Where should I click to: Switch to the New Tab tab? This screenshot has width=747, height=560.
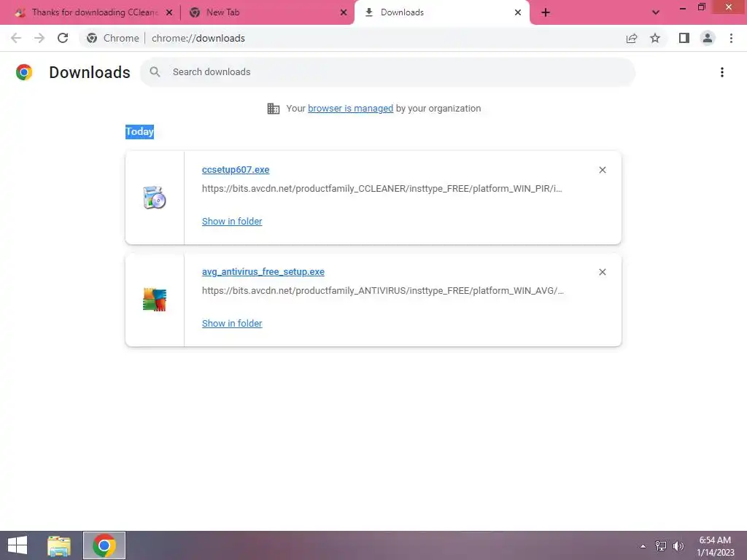click(x=267, y=12)
